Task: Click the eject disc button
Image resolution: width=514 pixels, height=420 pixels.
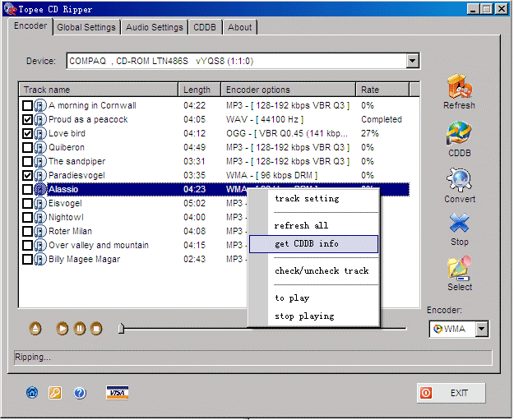Action: [x=35, y=328]
